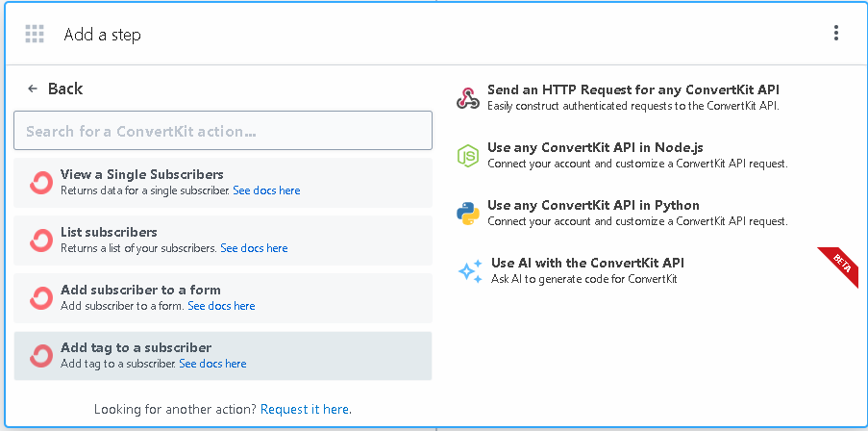This screenshot has width=868, height=431.
Task: Click the Add a step title
Action: click(x=103, y=35)
